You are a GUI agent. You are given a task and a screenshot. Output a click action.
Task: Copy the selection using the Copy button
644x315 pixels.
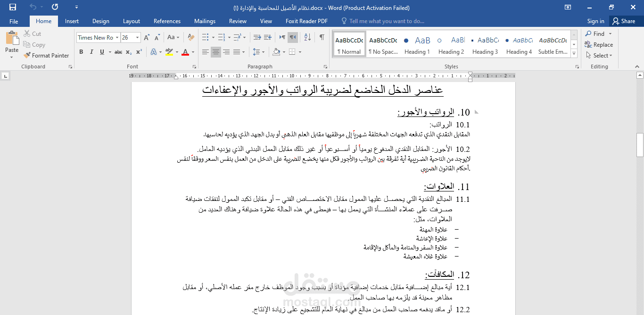click(x=34, y=44)
